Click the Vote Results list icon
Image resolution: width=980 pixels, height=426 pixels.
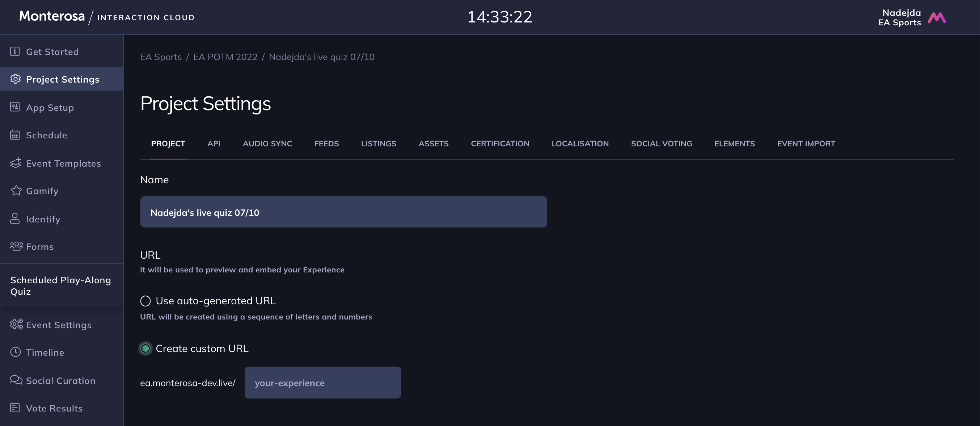coord(15,408)
